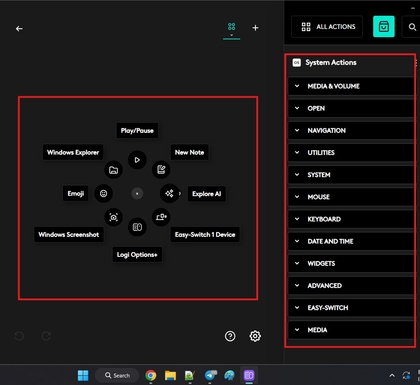Expand the Easy-Switch category

click(x=351, y=308)
